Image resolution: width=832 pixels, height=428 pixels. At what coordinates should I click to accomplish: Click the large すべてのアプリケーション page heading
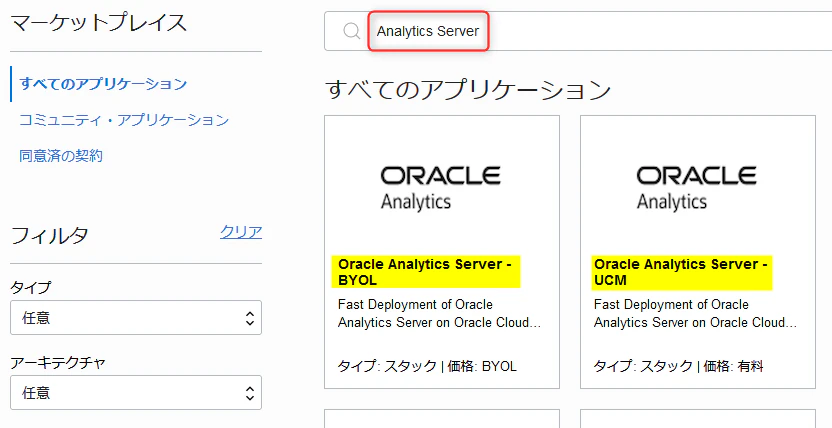pyautogui.click(x=468, y=90)
